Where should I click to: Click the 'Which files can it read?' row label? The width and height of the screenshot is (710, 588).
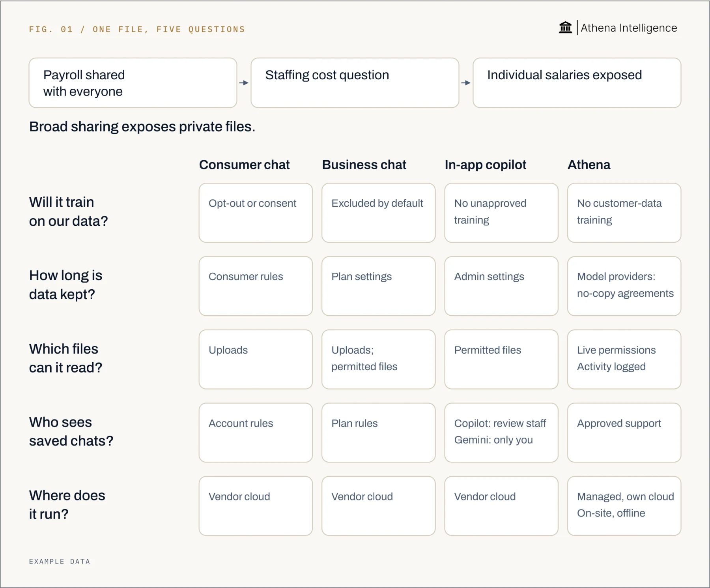[x=65, y=358]
